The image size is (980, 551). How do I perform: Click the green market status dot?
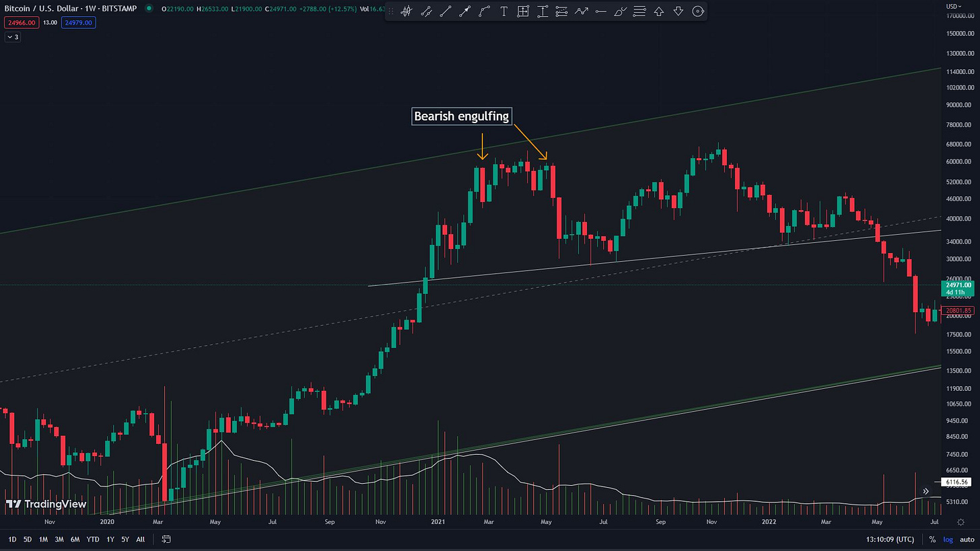(149, 9)
